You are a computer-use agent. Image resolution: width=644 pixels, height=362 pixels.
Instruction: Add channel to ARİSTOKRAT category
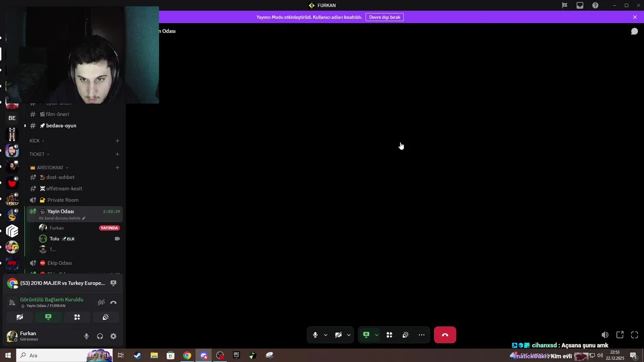117,168
